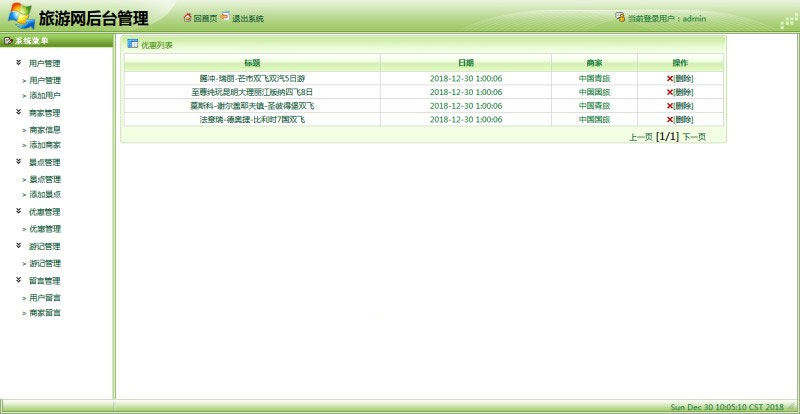
Task: Open the 优惠管理 sub-item below its header
Action: pyautogui.click(x=45, y=229)
